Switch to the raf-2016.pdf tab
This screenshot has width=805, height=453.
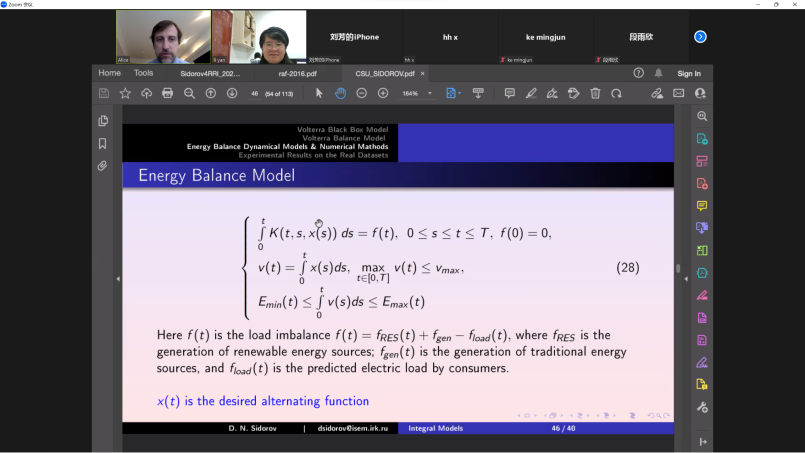298,73
